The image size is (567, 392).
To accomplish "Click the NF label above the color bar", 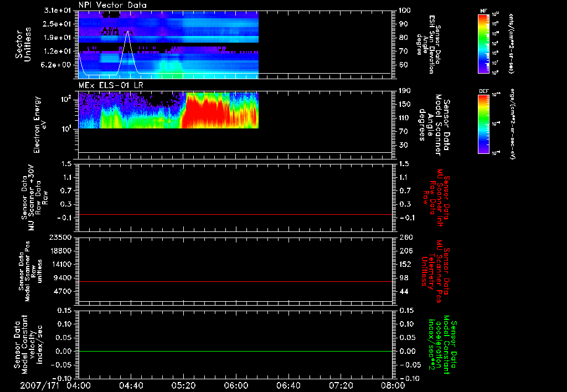I will click(483, 11).
